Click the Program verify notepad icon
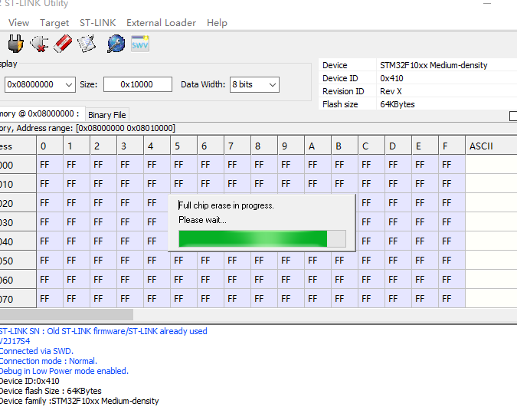Viewport: 517px width, 420px height. pos(87,44)
